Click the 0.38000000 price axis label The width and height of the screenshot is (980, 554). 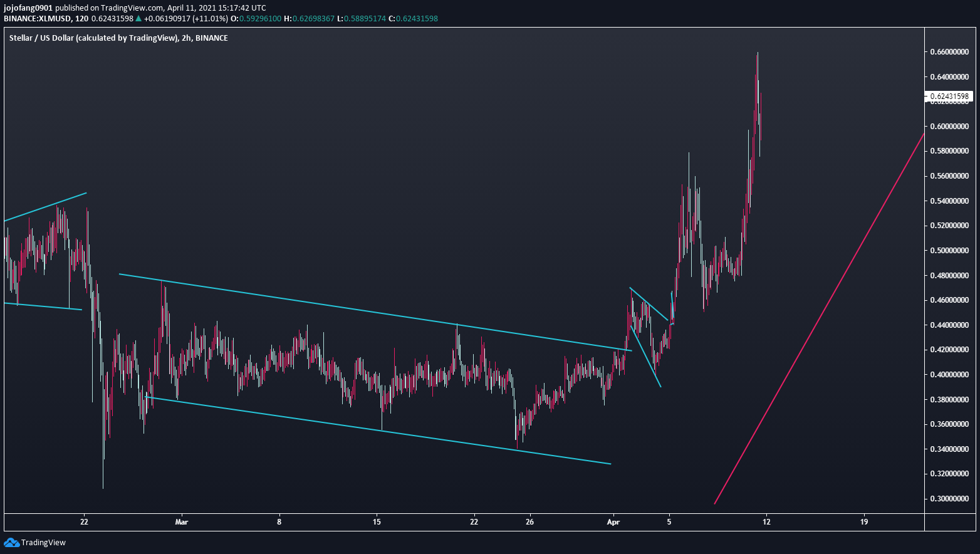pos(949,400)
